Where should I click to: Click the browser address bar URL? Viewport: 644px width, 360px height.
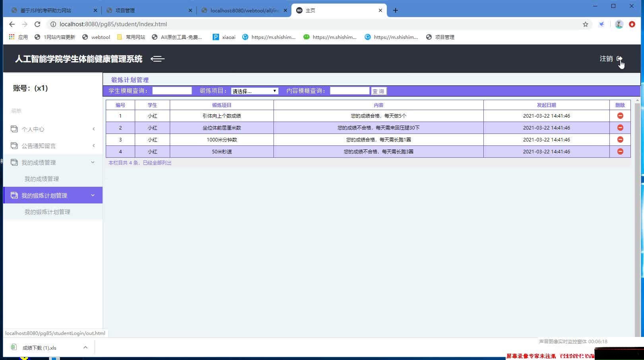[x=113, y=24]
